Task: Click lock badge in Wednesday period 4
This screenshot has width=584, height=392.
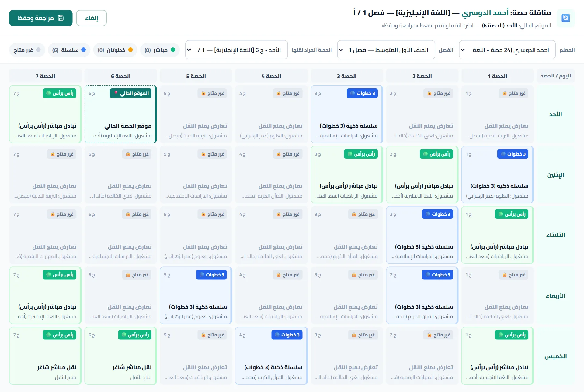Action: 288,275
